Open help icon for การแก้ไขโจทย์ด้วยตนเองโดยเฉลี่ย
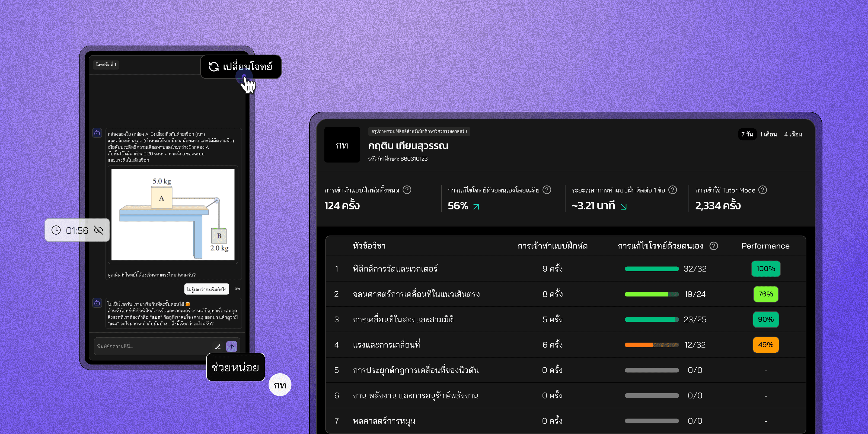Image resolution: width=868 pixels, height=434 pixels. coord(547,190)
